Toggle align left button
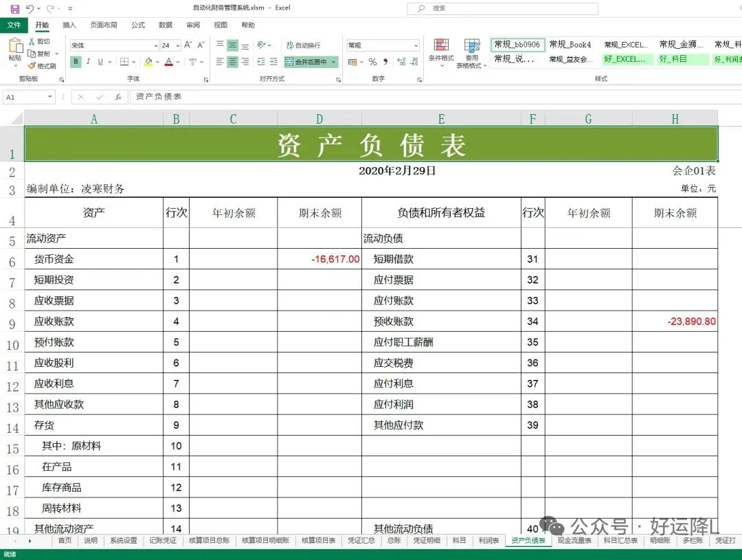 (x=220, y=62)
